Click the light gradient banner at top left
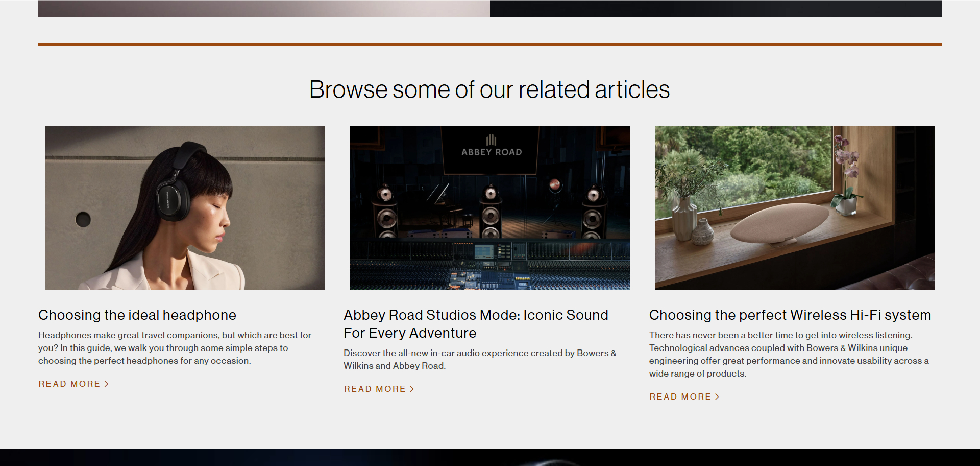 264,8
